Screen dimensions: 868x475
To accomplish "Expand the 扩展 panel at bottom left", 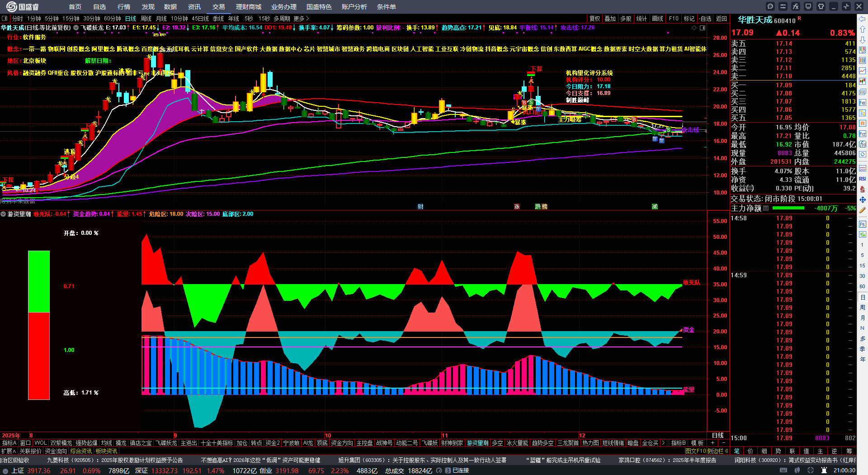I will coord(8,451).
